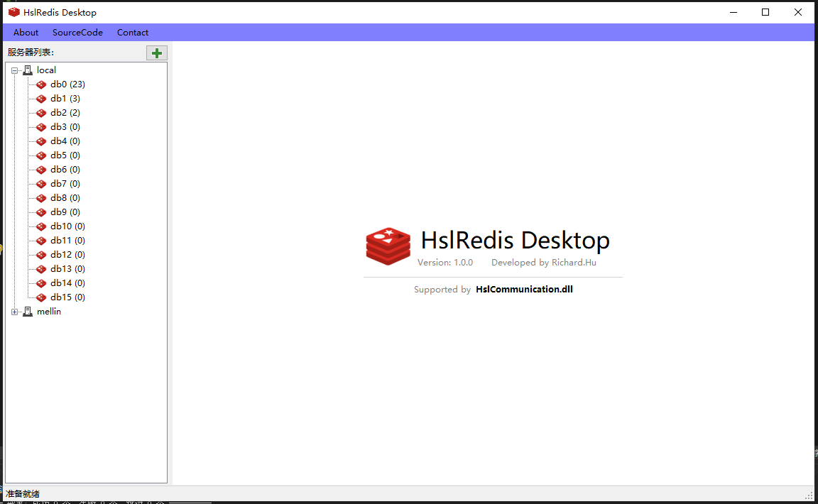This screenshot has width=818, height=504.
Task: Open the About menu
Action: click(x=26, y=33)
